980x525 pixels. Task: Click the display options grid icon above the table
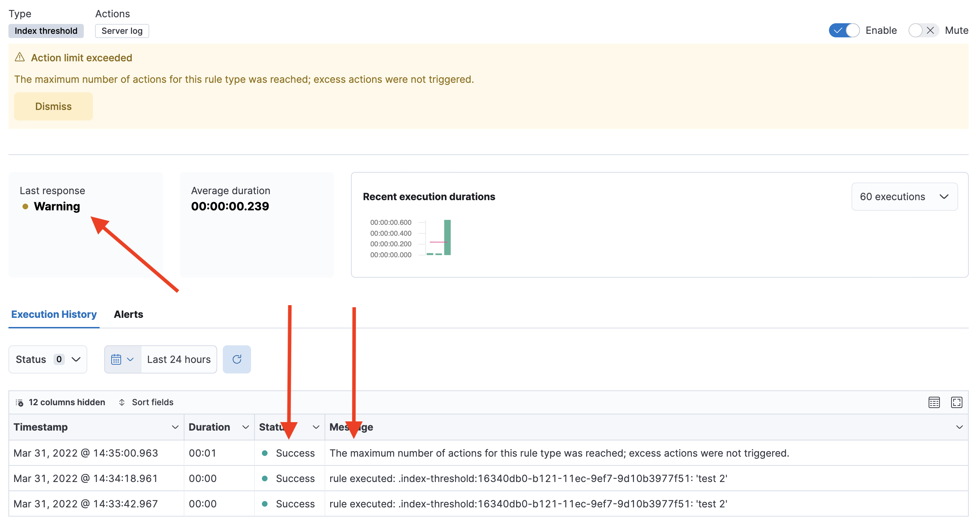pyautogui.click(x=934, y=402)
